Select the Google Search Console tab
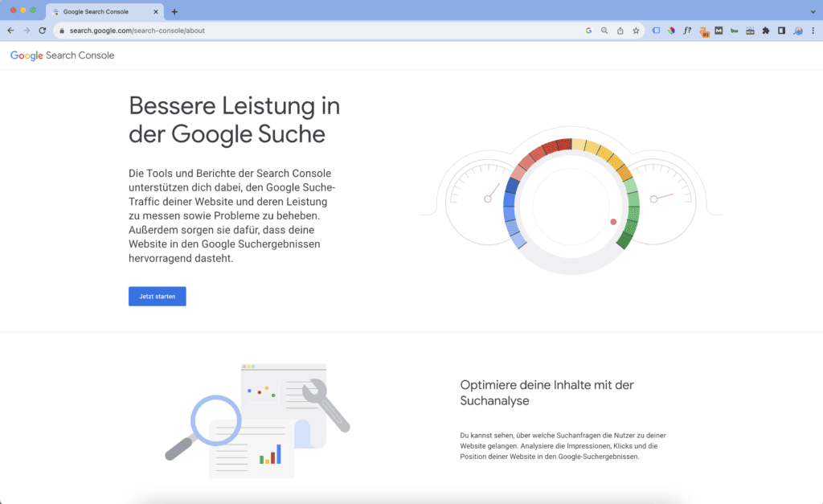The width and height of the screenshot is (823, 504). [104, 11]
